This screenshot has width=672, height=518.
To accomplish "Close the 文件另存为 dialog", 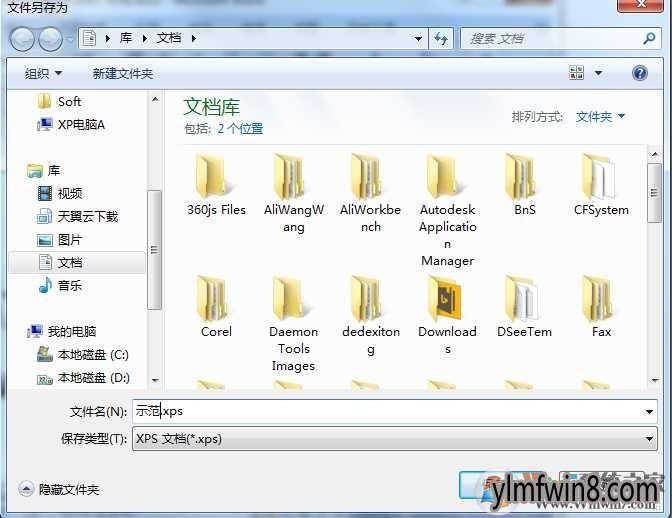I will pos(640,5).
